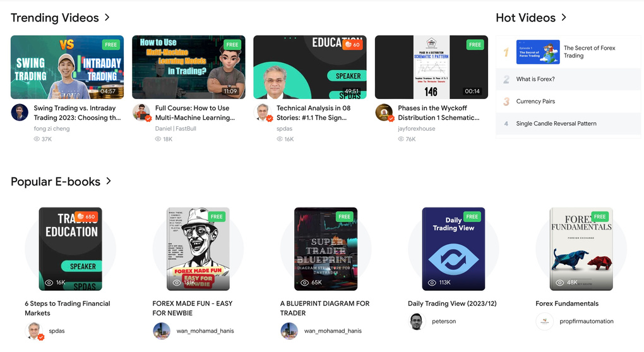Open the Phases in the Wyckoff Distribution video title

click(x=438, y=113)
